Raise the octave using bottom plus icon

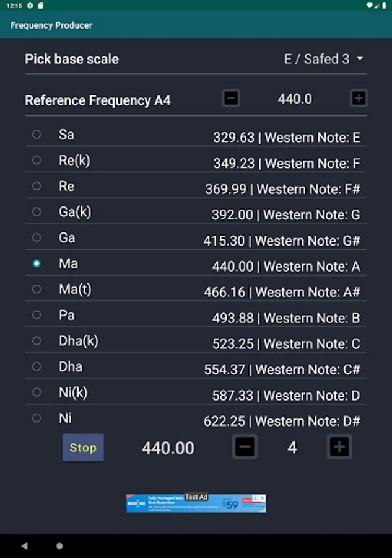(x=339, y=447)
